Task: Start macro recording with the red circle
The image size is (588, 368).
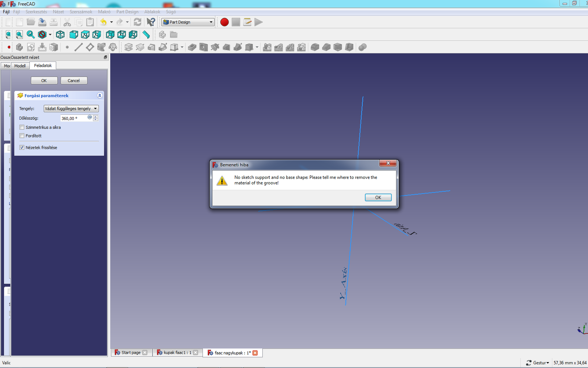Action: (x=225, y=22)
